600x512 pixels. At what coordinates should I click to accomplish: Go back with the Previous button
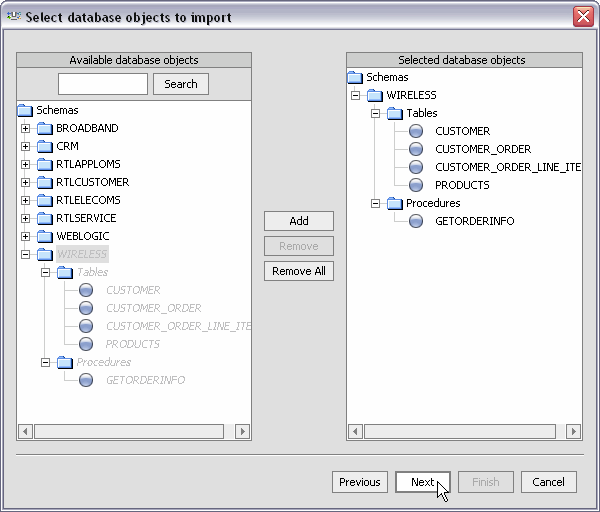(360, 482)
